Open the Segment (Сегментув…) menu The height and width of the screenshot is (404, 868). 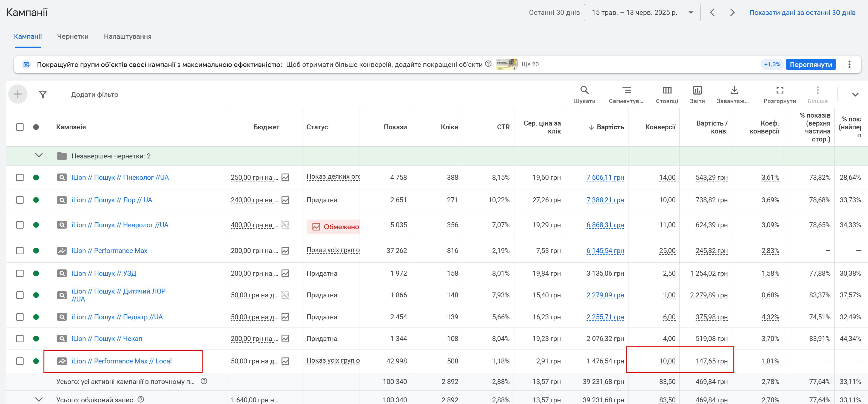(x=626, y=94)
